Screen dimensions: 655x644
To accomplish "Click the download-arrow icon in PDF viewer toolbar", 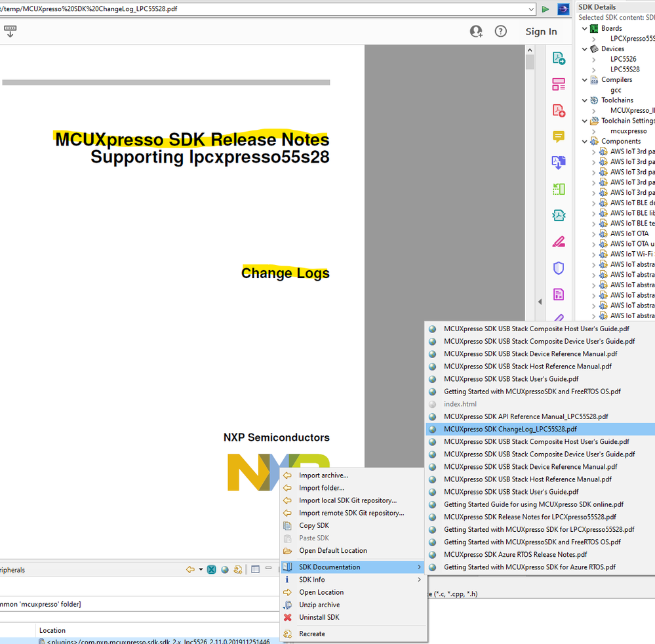I will pyautogui.click(x=10, y=31).
